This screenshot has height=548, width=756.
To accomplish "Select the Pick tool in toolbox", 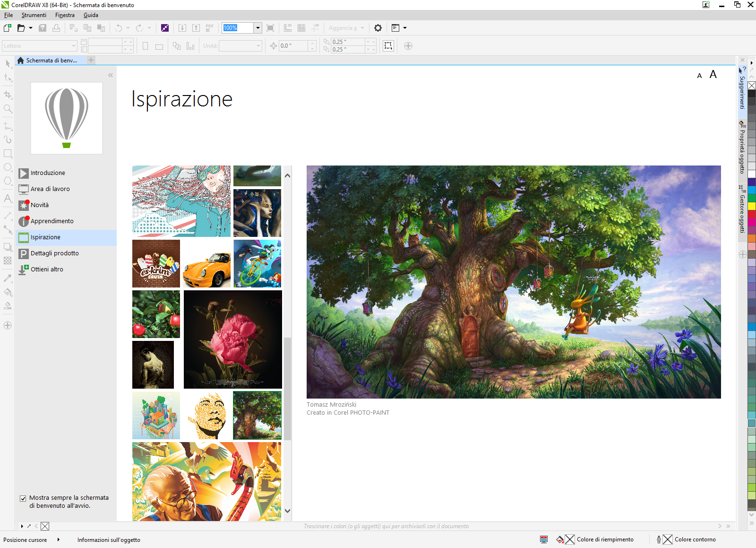I will tap(8, 63).
